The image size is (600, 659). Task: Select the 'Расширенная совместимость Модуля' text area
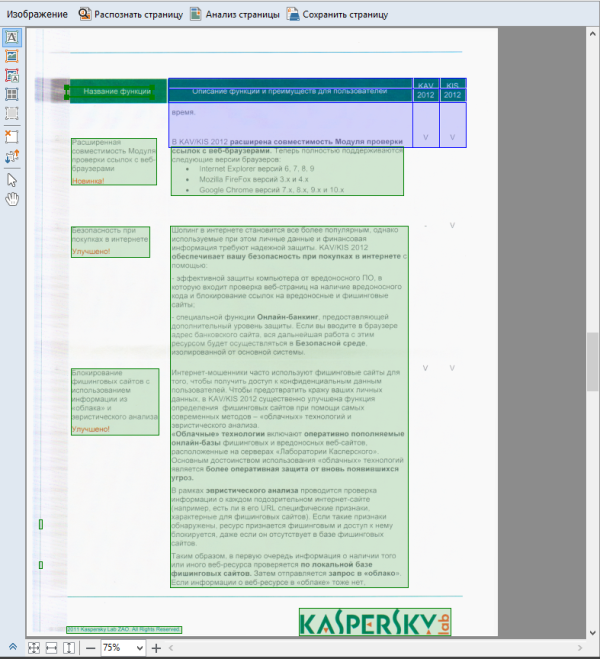pyautogui.click(x=114, y=161)
